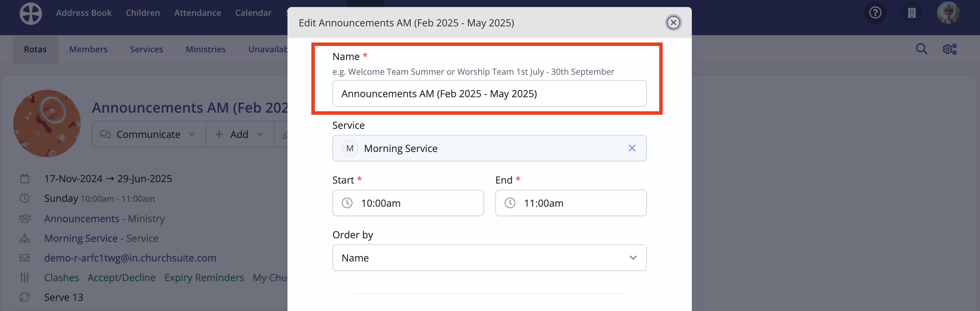Switch to the Ministries tab
The width and height of the screenshot is (980, 311).
tap(205, 49)
